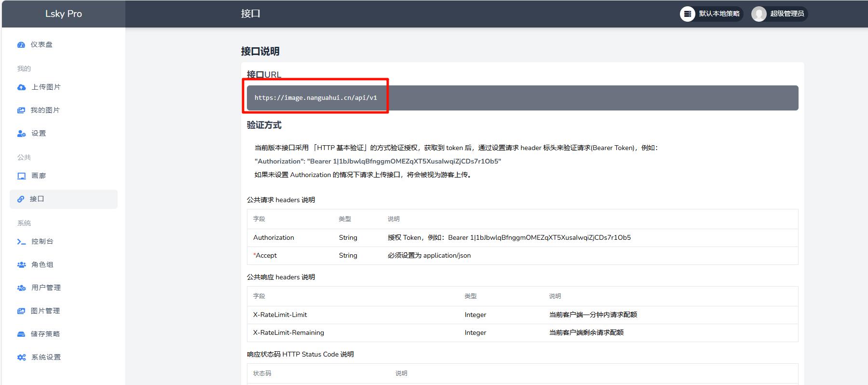Click the X-RateLimit-Limit table row
The height and width of the screenshot is (385, 868).
(x=522, y=315)
